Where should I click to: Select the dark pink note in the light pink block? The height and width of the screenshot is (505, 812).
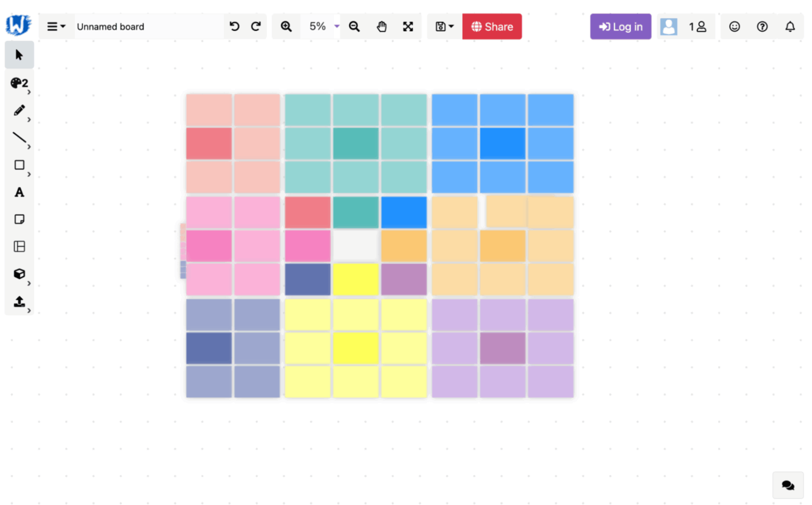pyautogui.click(x=209, y=246)
